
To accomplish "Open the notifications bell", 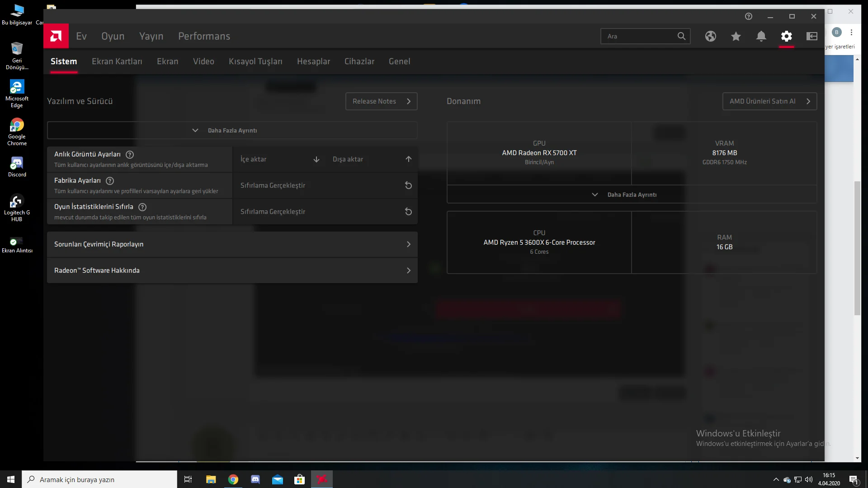I will coord(761,36).
